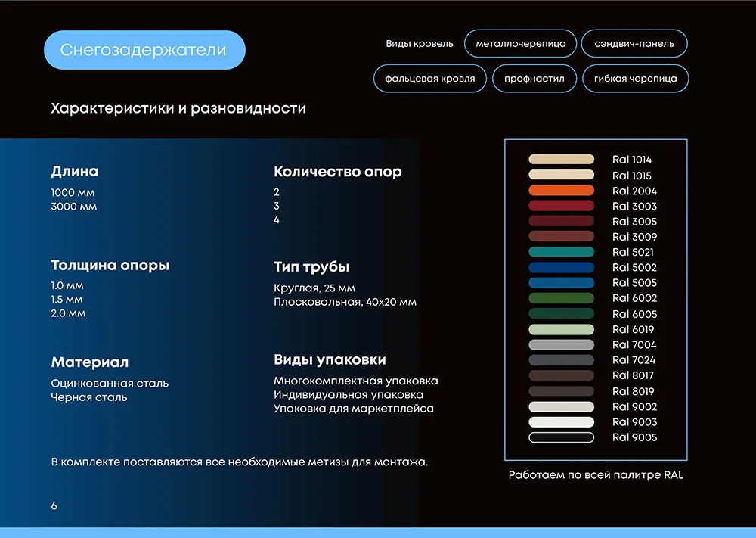
Task: Select the pale green Ral 6019 swatch
Action: click(x=561, y=329)
